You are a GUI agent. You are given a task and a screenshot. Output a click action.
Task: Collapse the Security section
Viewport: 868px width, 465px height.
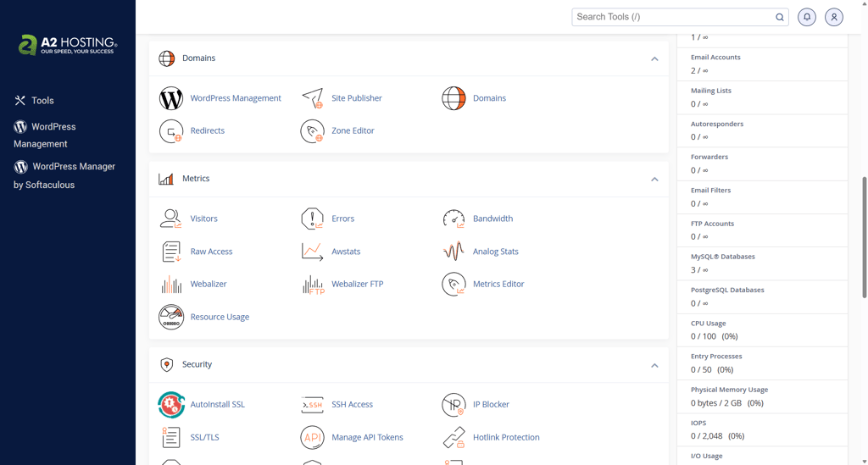point(654,365)
